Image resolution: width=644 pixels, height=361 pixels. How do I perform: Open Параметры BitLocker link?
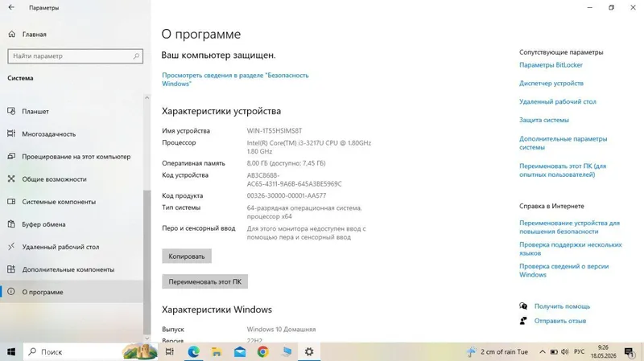(551, 65)
